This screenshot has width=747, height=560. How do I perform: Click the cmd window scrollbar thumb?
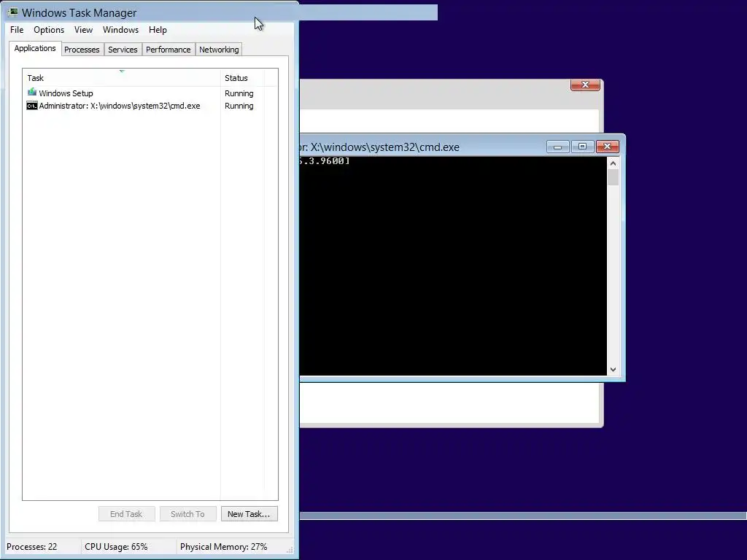click(613, 178)
